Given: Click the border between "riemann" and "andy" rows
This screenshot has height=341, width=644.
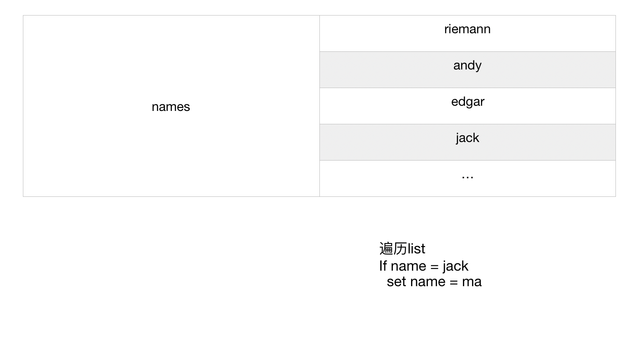Looking at the screenshot, I should coord(467,51).
